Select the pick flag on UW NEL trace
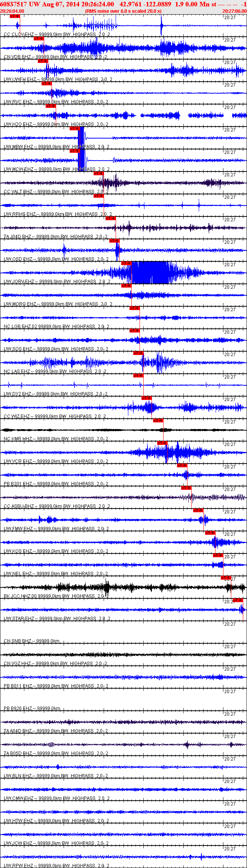 tap(218, 555)
